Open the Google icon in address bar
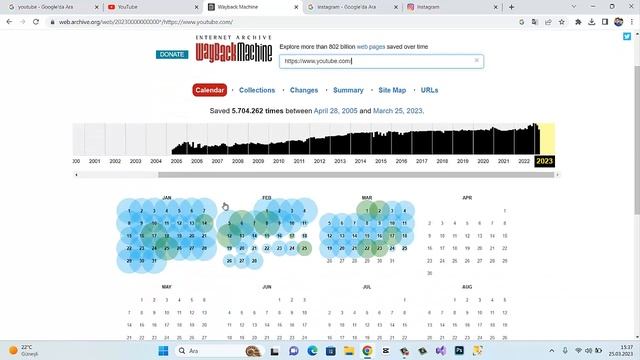 click(521, 22)
